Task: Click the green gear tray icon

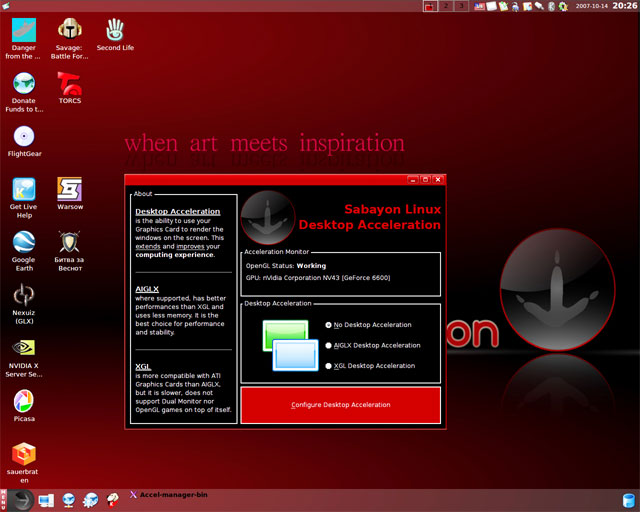Action: click(x=563, y=7)
